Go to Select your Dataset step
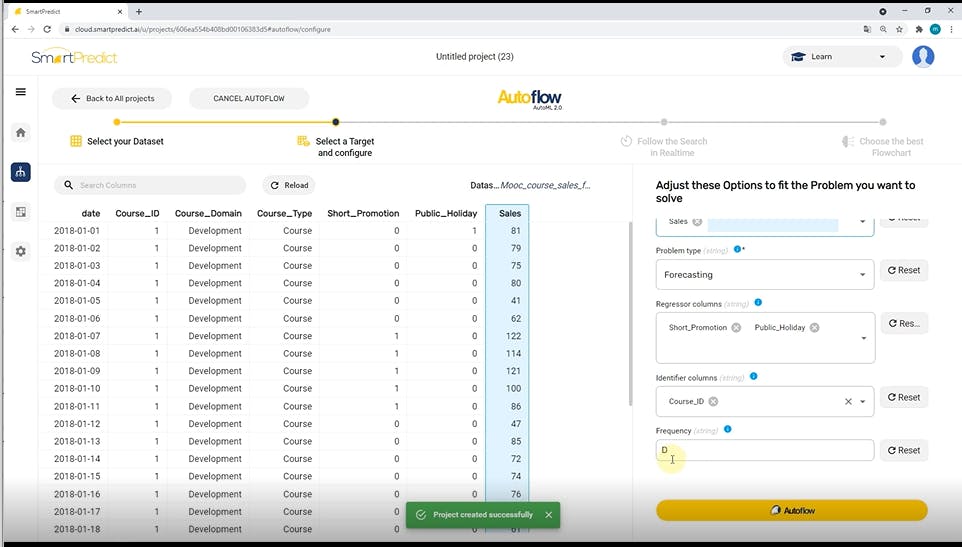Viewport: 962px width, 547px height. pyautogui.click(x=125, y=141)
